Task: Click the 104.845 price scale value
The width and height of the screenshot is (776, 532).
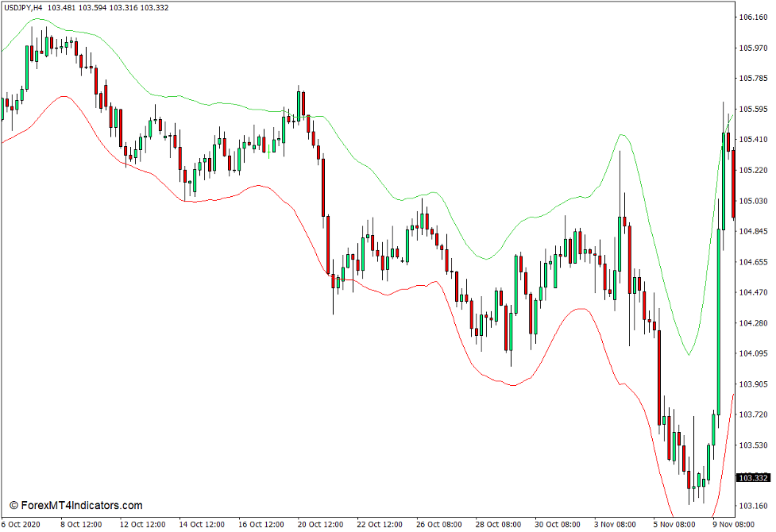Action: point(752,232)
